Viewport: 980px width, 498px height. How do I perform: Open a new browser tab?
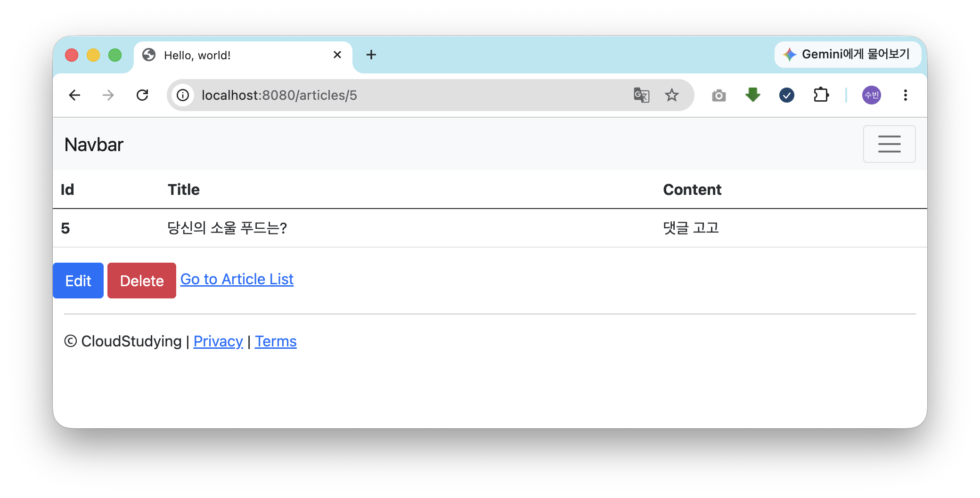click(x=371, y=55)
